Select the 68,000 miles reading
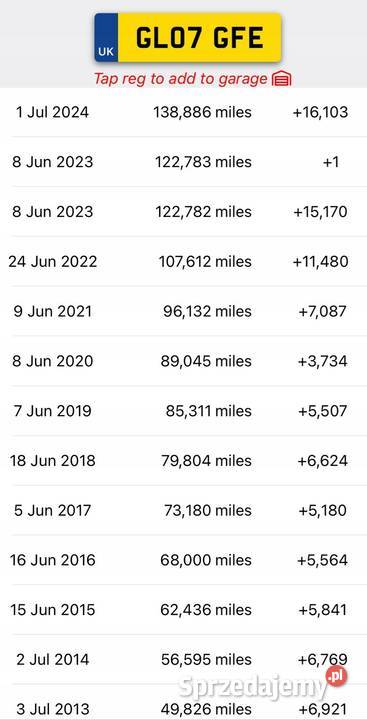This screenshot has height=720, width=367. [x=206, y=560]
